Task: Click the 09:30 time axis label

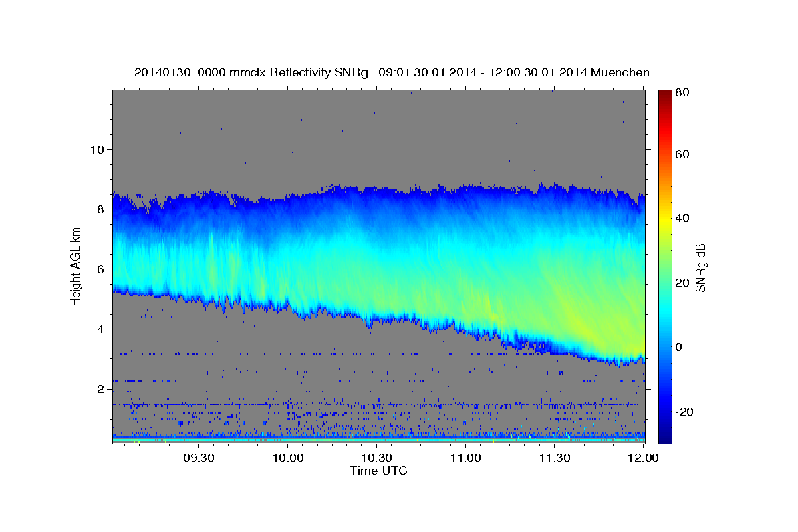Action: (x=198, y=458)
